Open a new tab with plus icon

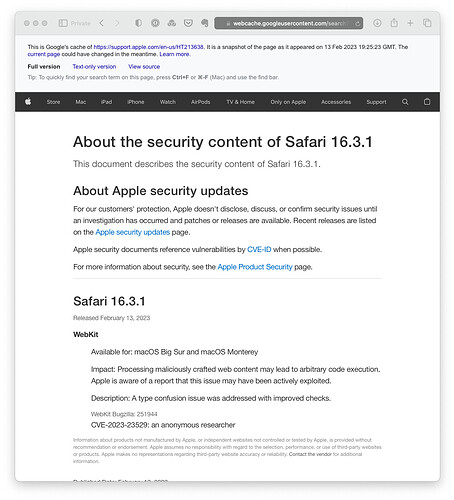point(410,23)
